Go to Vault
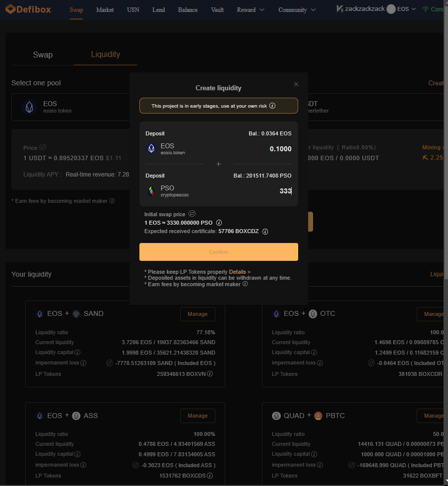Image resolution: width=448 pixels, height=486 pixels. coord(217,10)
